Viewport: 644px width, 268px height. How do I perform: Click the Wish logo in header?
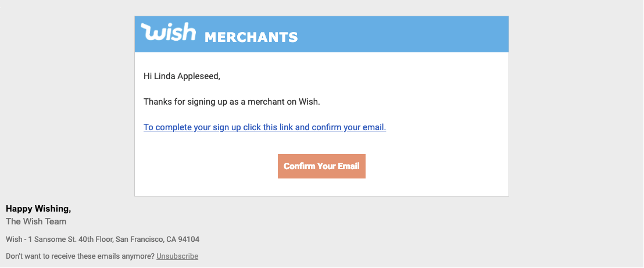coord(169,31)
